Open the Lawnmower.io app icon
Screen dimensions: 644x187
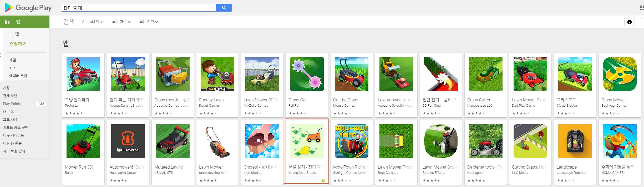(396, 74)
